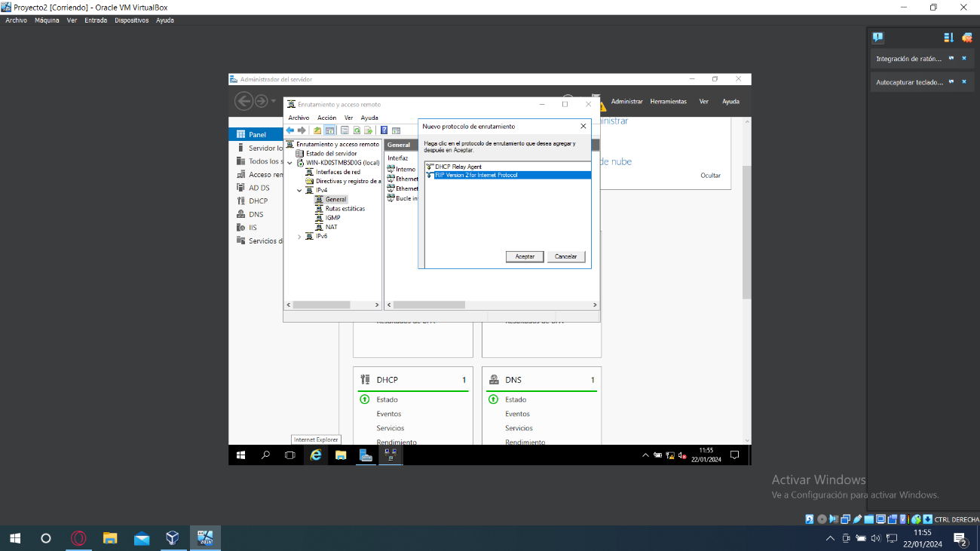Image resolution: width=980 pixels, height=551 pixels.
Task: Click Server Manager icon in guest taskbar
Action: (x=366, y=455)
